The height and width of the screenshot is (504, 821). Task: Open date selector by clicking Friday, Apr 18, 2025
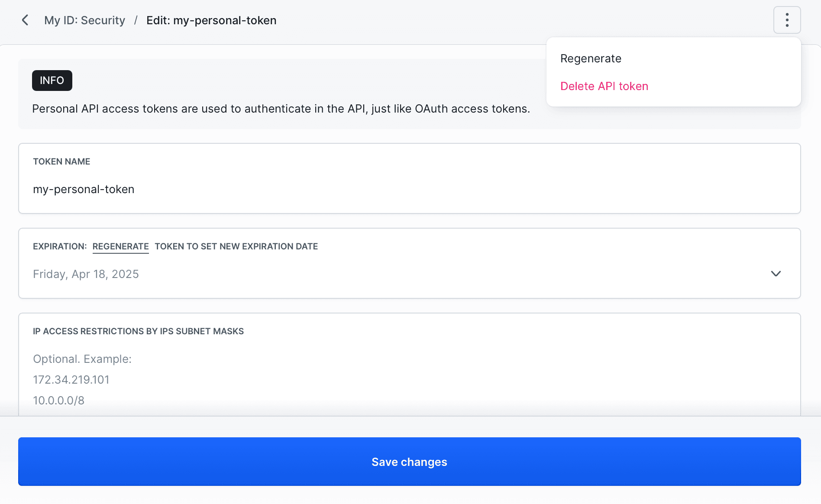tap(86, 274)
